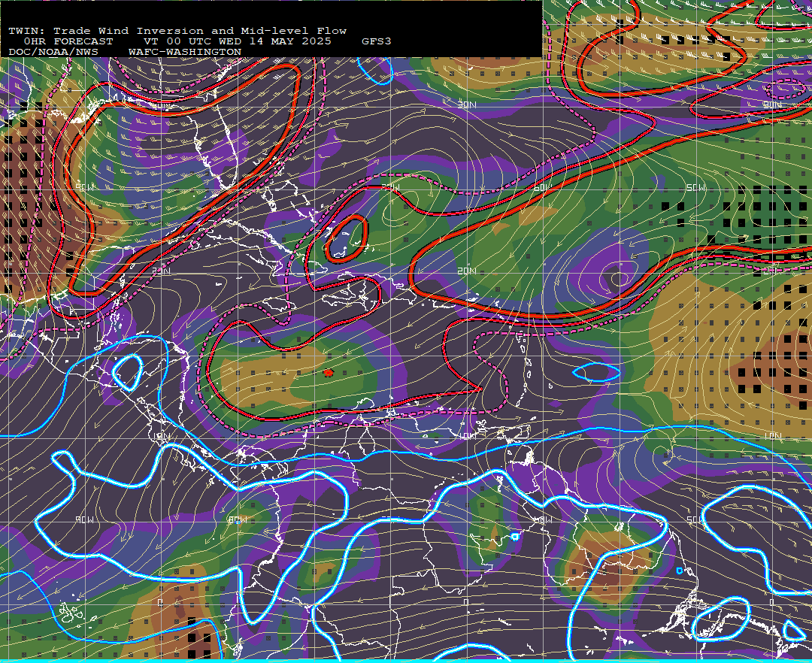This screenshot has width=812, height=663.
Task: Select the "DOC/NOAA/NWS" source text
Action: click(53, 53)
